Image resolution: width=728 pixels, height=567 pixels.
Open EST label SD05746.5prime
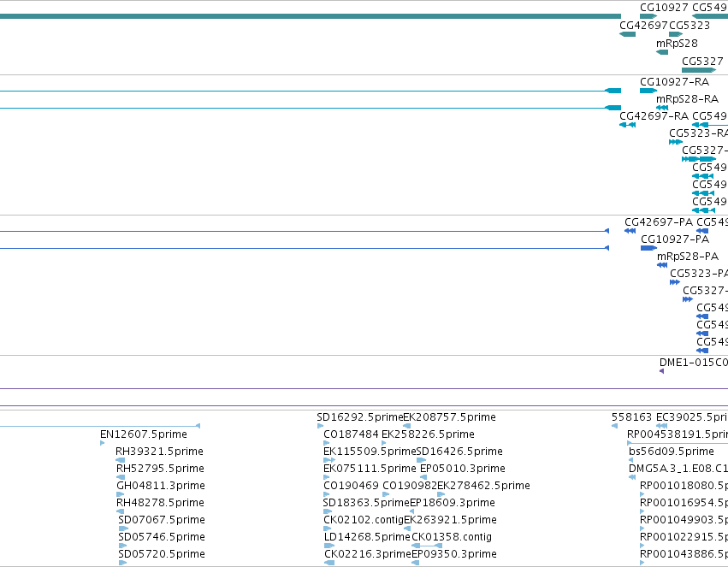[162, 537]
